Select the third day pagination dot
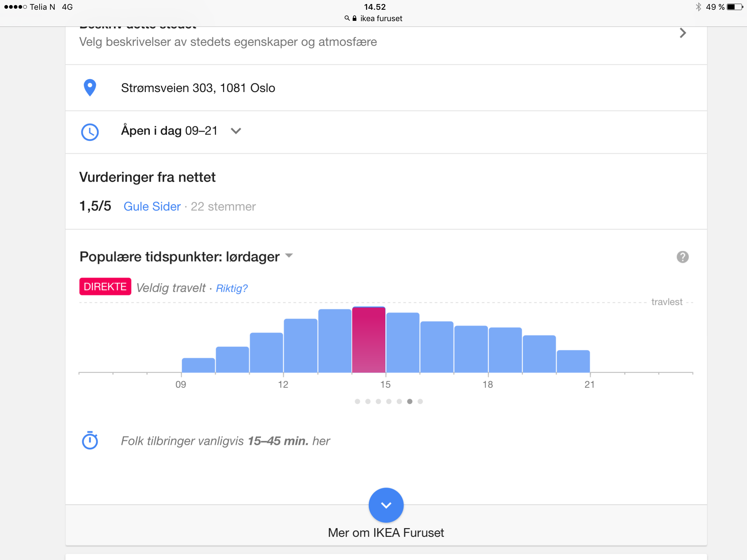This screenshot has height=560, width=747. point(378,401)
